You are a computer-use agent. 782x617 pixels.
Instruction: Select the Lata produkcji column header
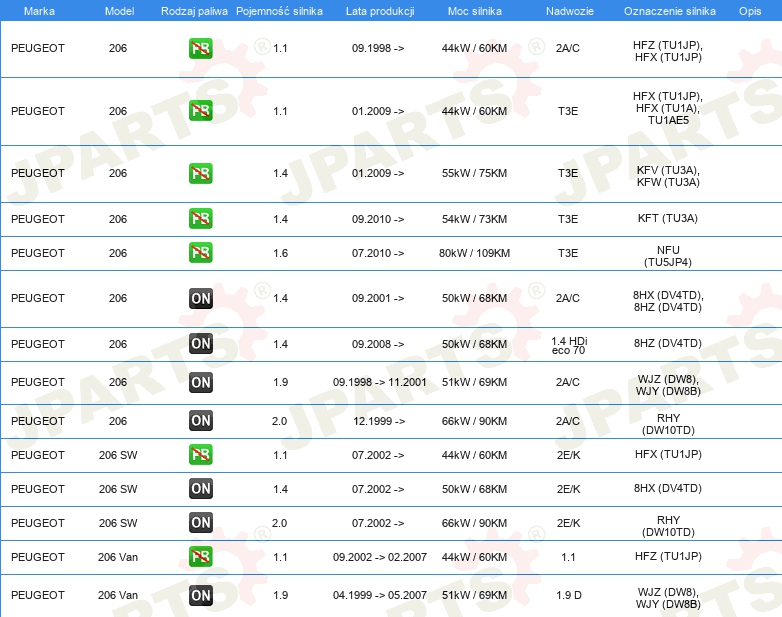pyautogui.click(x=378, y=10)
